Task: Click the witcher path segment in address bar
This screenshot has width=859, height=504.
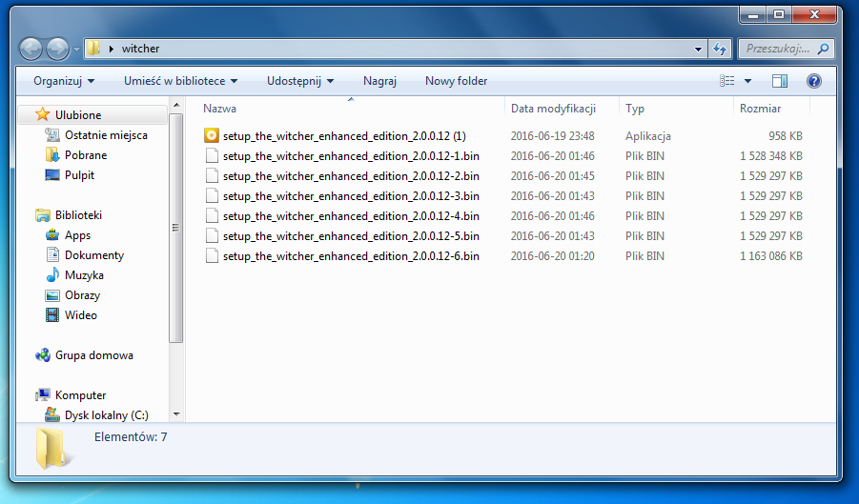Action: pyautogui.click(x=140, y=49)
